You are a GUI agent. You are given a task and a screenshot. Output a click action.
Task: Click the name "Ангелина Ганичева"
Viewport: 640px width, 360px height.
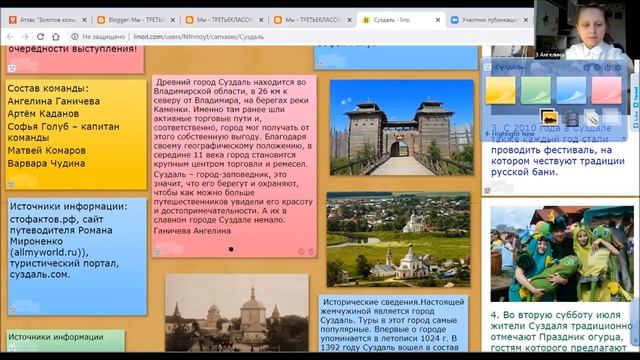[x=53, y=101]
